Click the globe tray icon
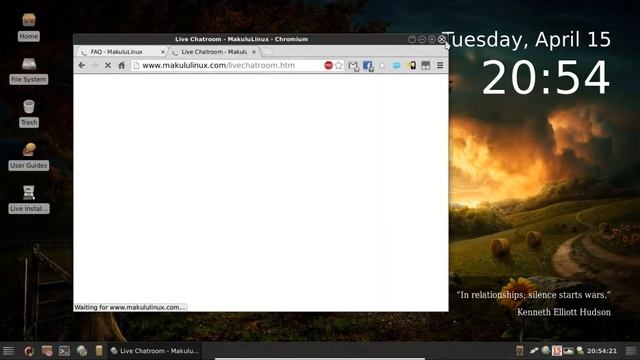This screenshot has height=360, width=640. point(546,350)
